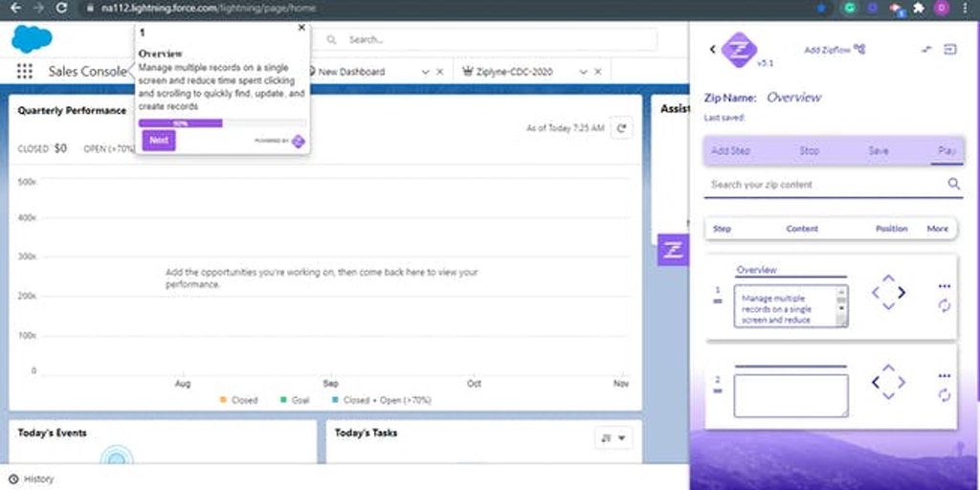This screenshot has width=980, height=490.
Task: Bookmark this page with the star icon
Action: click(x=821, y=8)
